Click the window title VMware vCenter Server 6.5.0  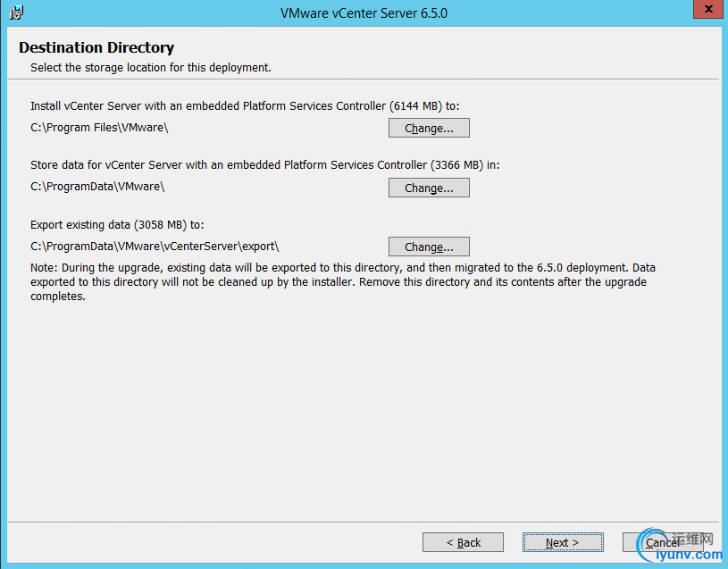pos(364,13)
